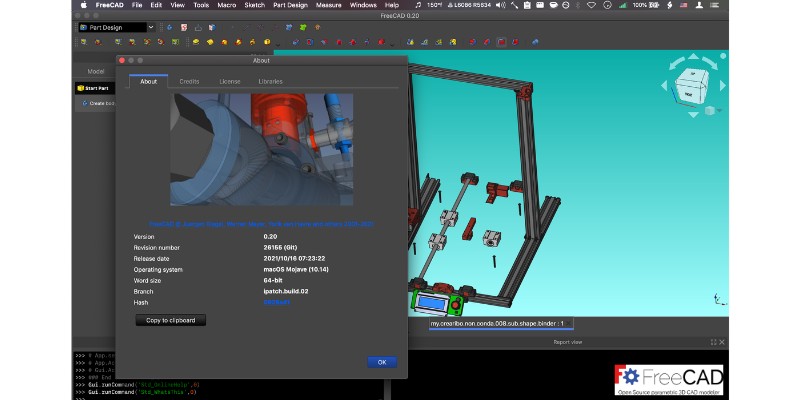800x400 pixels.
Task: Select the Subtractive Loft tool icon
Action: pos(339,42)
